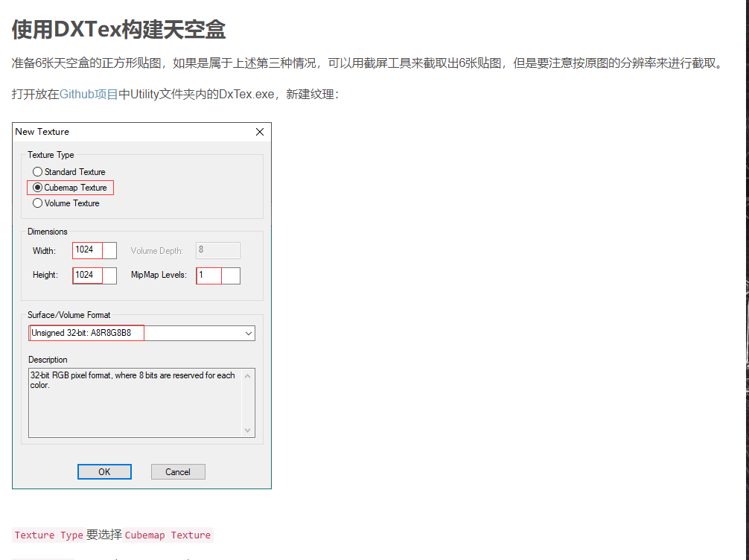Click the description scrollbar up arrow

(x=247, y=376)
